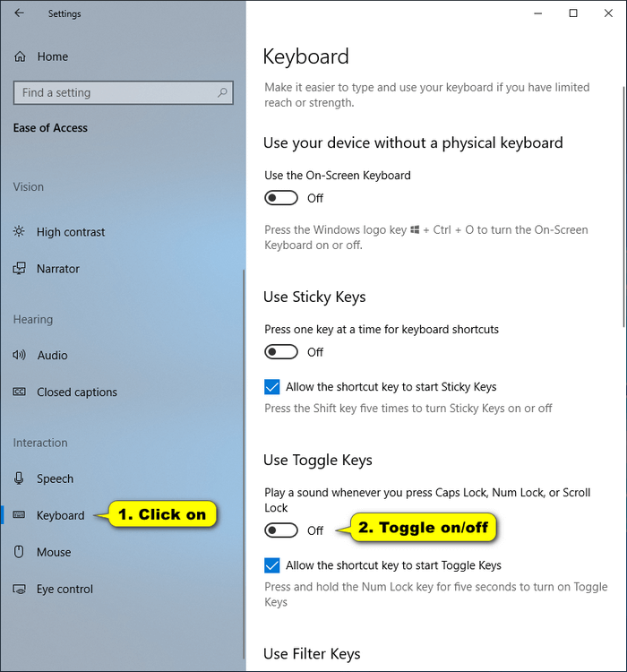
Task: Click the search magnifier icon
Action: 222,92
